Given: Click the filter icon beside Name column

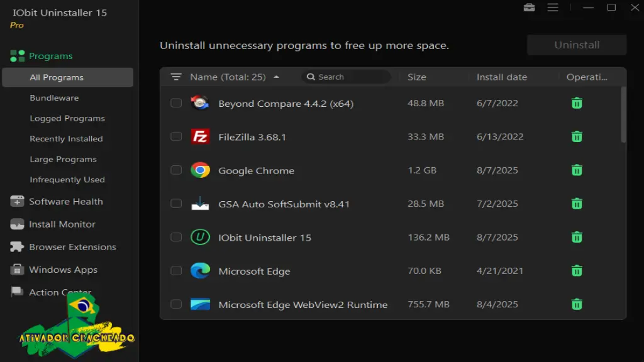Looking at the screenshot, I should pyautogui.click(x=176, y=77).
